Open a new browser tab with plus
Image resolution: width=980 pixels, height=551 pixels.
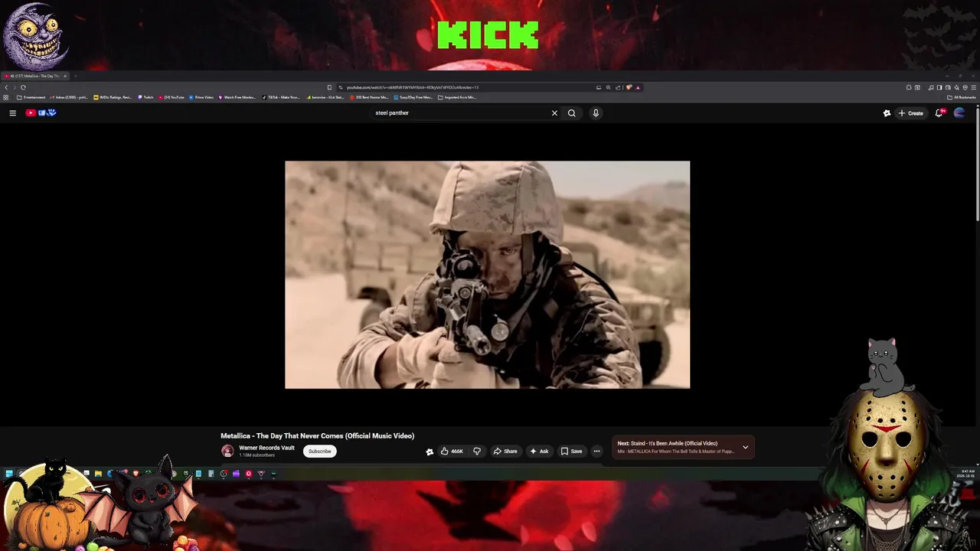[x=76, y=76]
